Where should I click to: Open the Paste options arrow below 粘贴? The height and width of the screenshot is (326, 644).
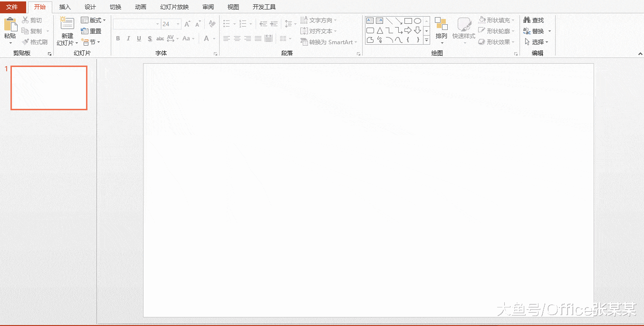tap(10, 43)
